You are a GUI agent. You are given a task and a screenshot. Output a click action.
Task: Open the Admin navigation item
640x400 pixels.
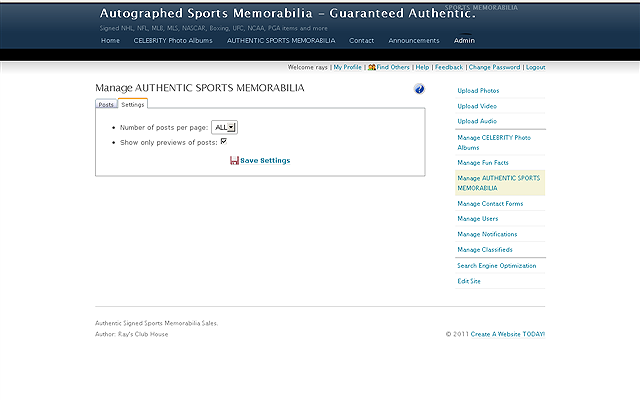(x=465, y=41)
